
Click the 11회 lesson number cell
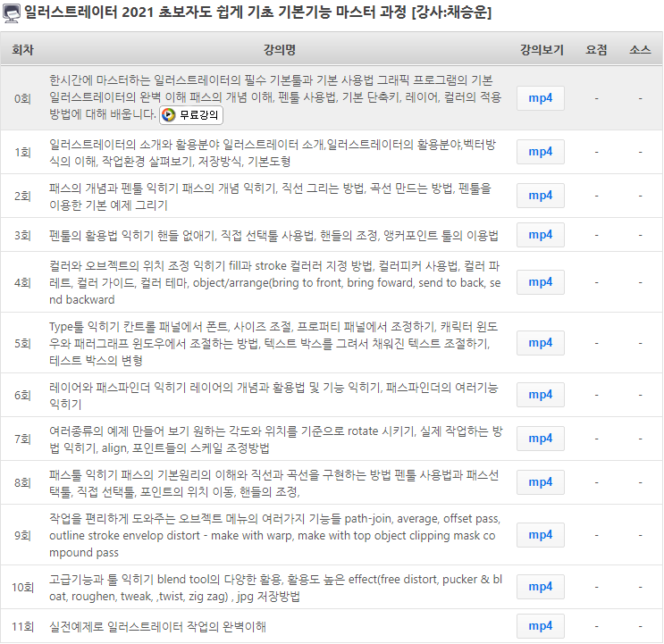[x=23, y=626]
